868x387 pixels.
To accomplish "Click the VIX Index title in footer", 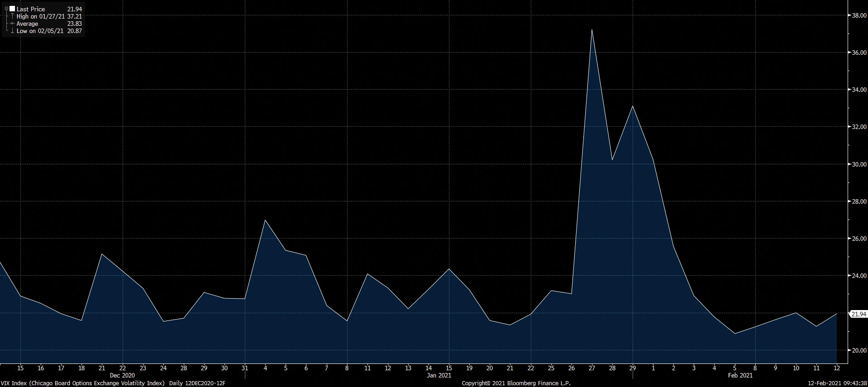I will 82,383.
